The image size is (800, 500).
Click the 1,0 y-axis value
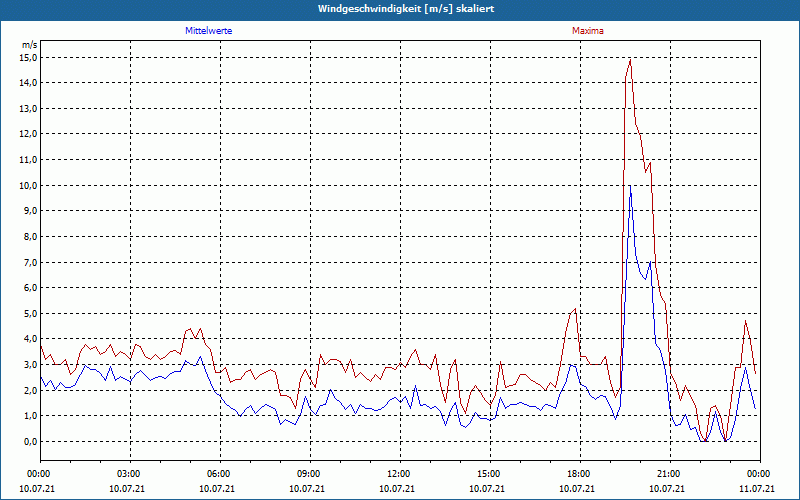tap(31, 416)
